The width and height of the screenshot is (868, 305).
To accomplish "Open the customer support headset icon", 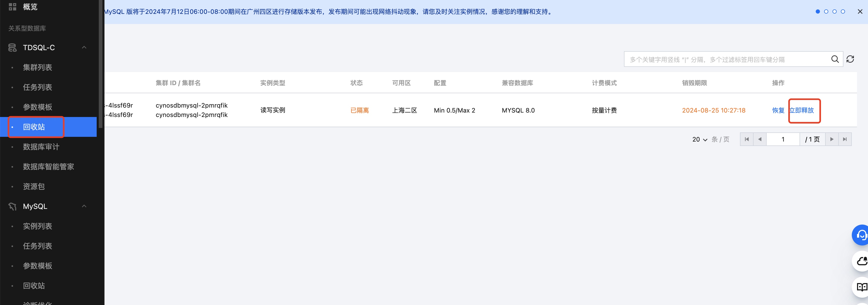I will pos(861,235).
